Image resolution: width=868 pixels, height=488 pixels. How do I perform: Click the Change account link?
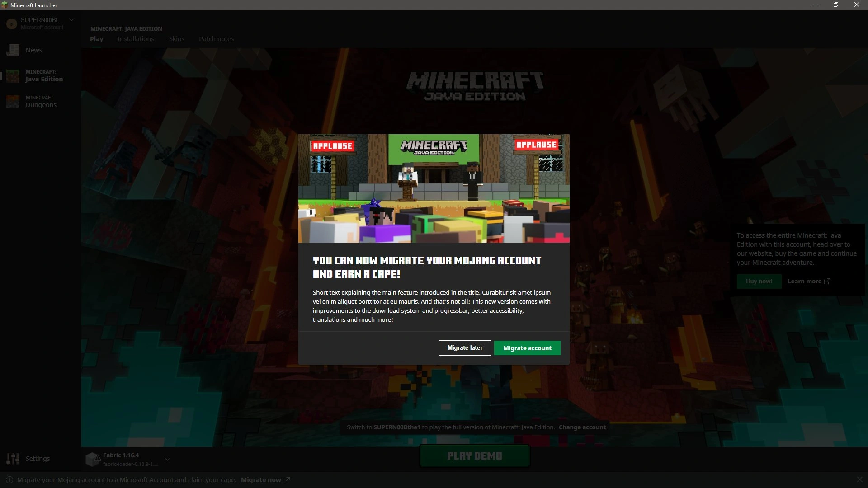pyautogui.click(x=582, y=427)
